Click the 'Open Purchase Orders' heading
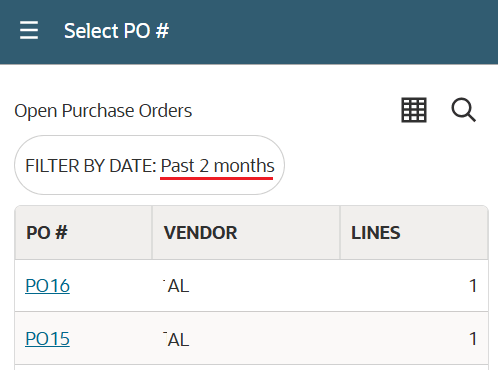 (x=103, y=111)
